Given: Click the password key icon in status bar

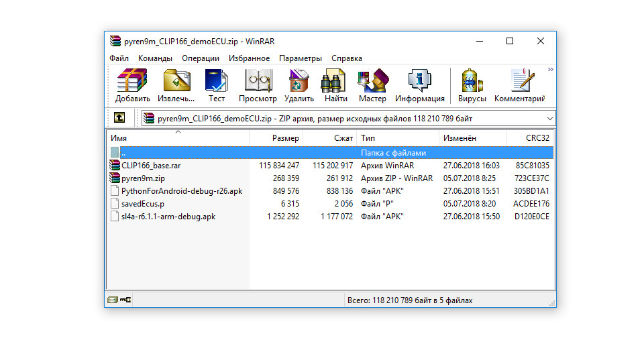Looking at the screenshot, I should pyautogui.click(x=125, y=300).
